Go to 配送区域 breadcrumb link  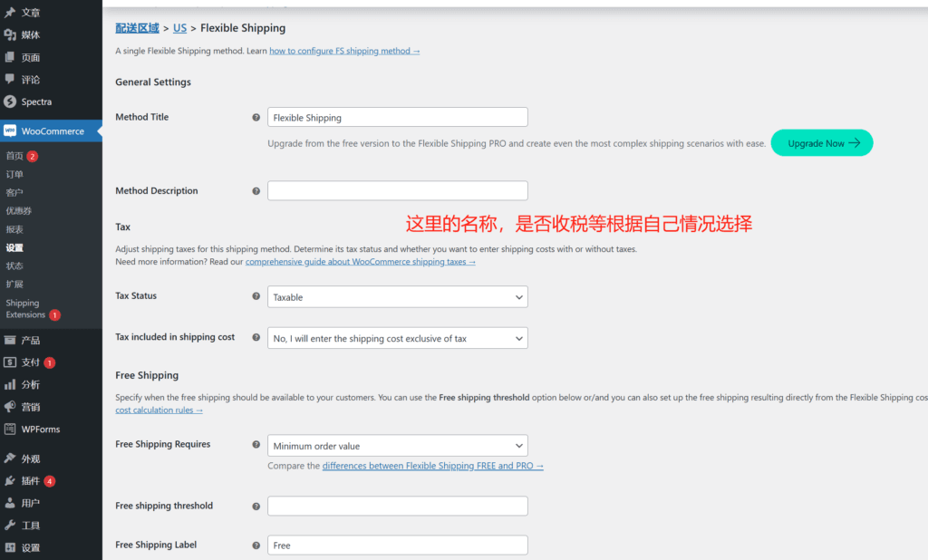click(138, 28)
